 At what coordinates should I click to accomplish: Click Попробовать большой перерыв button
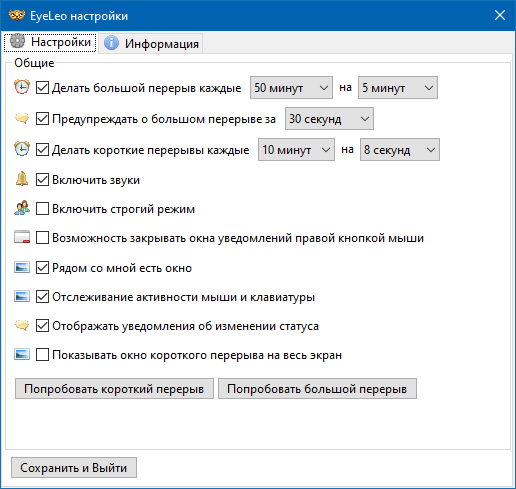pyautogui.click(x=317, y=388)
